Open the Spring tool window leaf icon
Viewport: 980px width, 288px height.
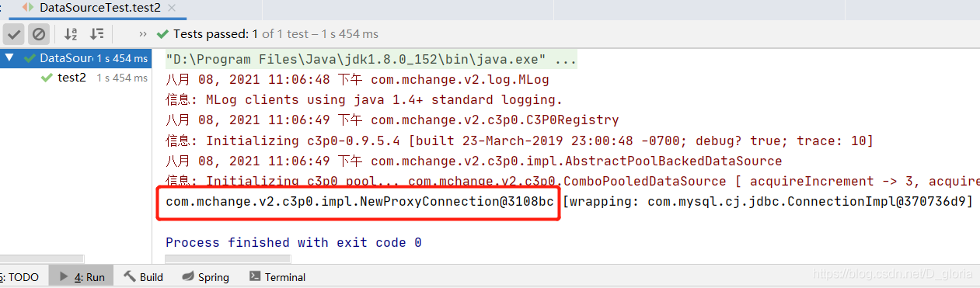pos(188,276)
